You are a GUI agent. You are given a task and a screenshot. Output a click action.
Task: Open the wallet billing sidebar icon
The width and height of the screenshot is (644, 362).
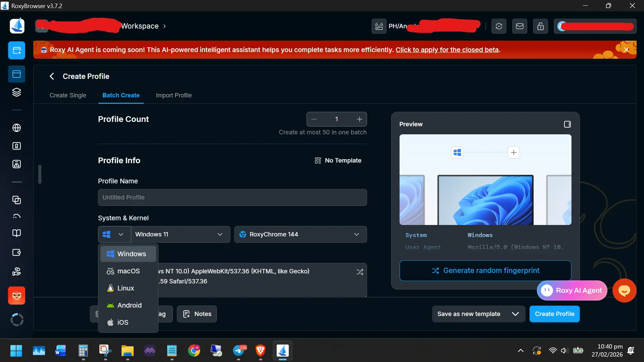pos(17,253)
